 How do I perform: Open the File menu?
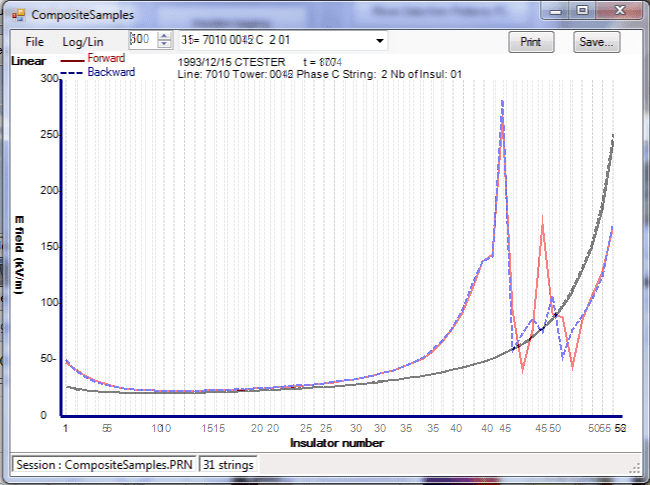[x=35, y=42]
